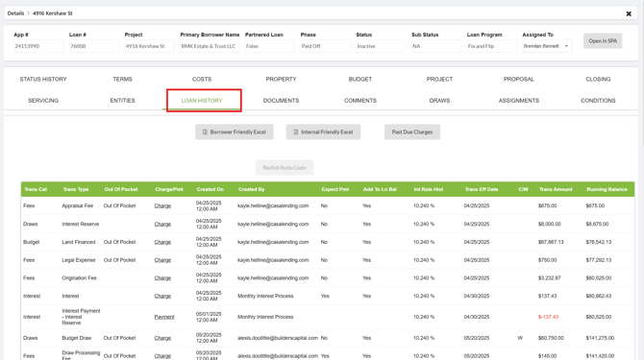Click the Running Balance column header
Image resolution: width=644 pixels, height=360 pixels.
[607, 189]
